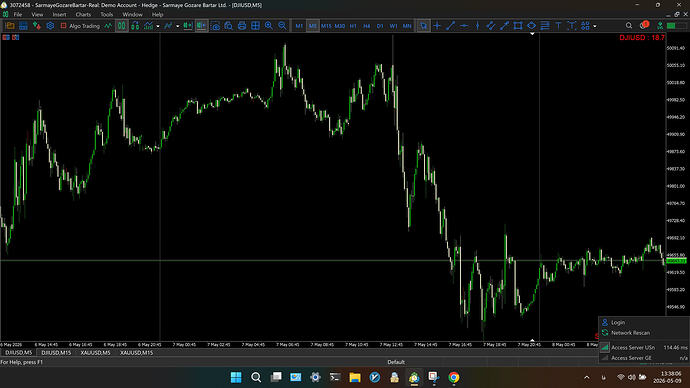Select the cursor pointer tool
This screenshot has width=690, height=388.
(423, 26)
